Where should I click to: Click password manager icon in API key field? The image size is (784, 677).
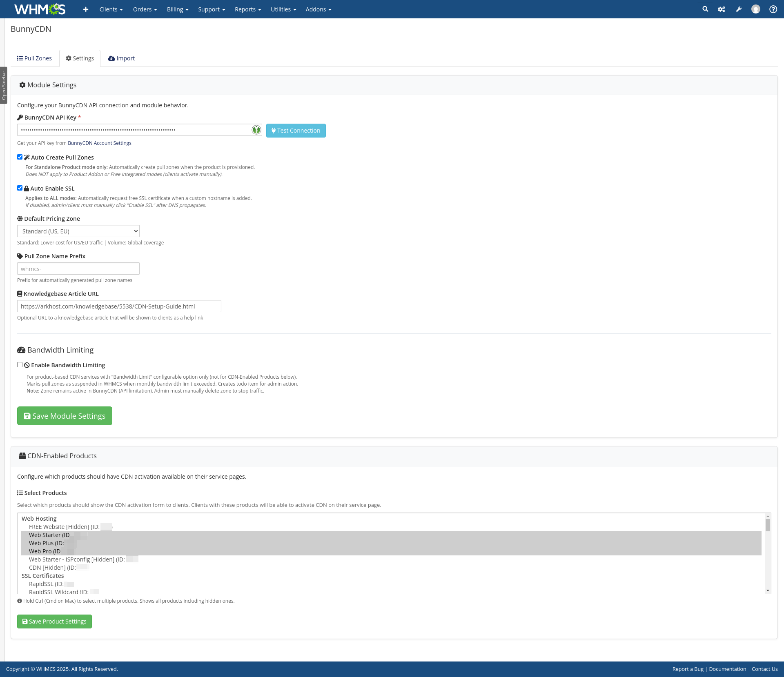click(x=256, y=130)
